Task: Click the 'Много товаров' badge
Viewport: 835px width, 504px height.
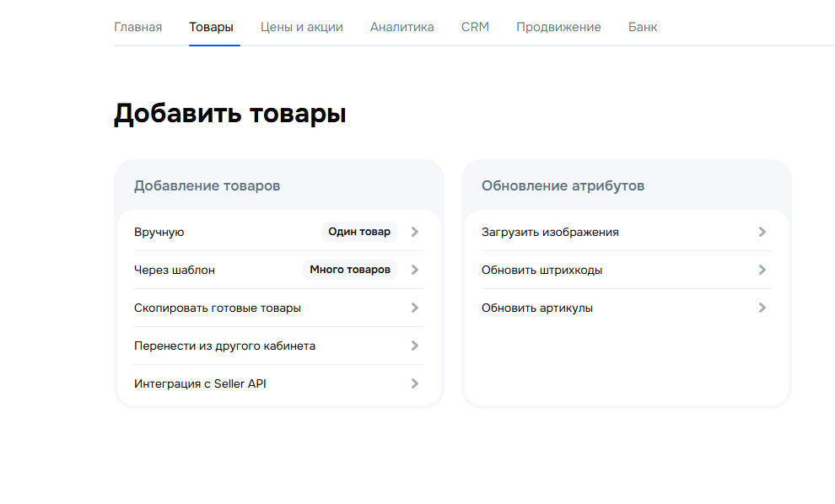Action: point(349,270)
